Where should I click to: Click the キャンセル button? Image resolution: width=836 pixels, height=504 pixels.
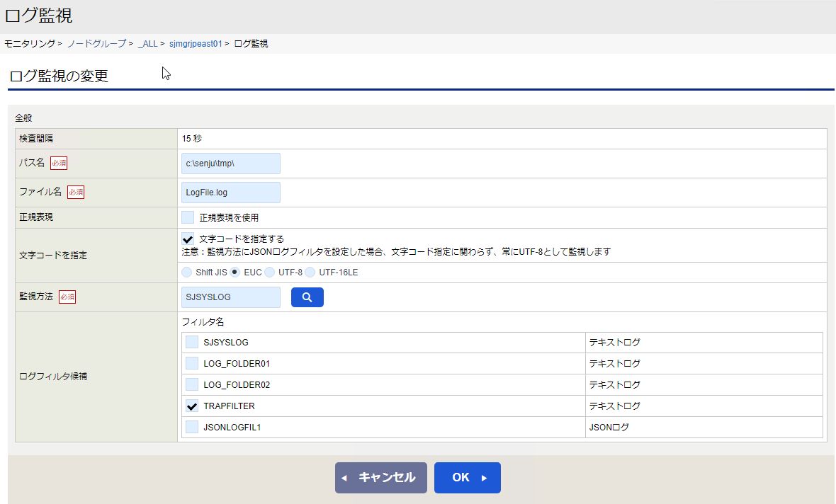[x=380, y=477]
